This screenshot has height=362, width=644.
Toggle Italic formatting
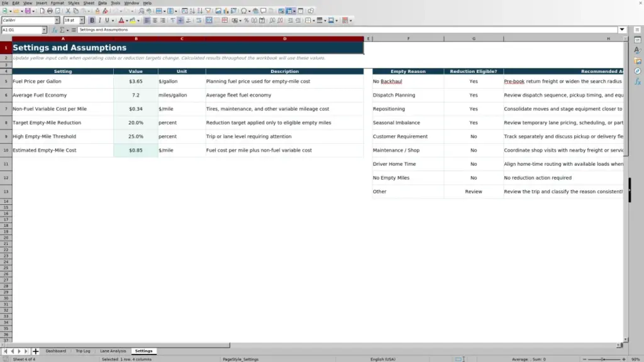coord(100,20)
